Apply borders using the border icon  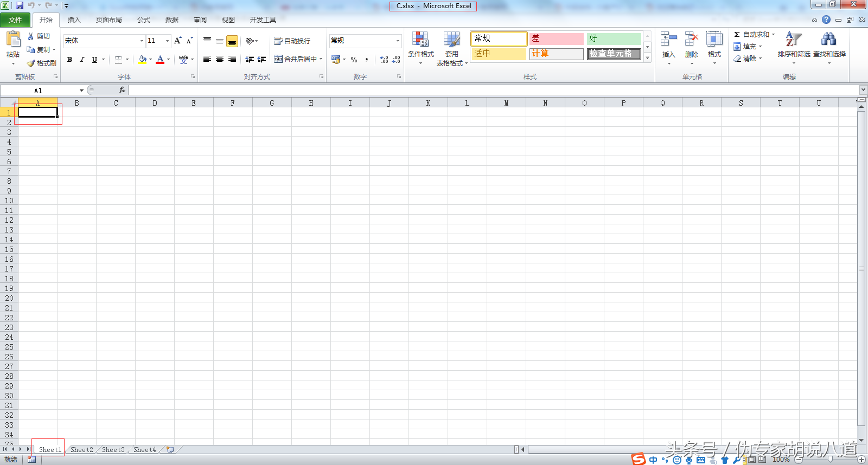[x=118, y=60]
